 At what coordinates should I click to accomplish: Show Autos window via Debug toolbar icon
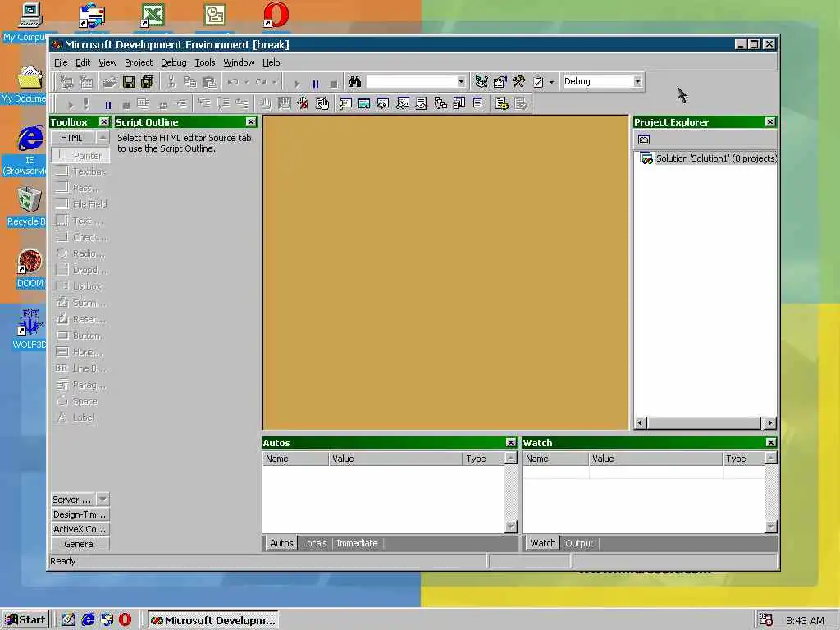(x=364, y=104)
